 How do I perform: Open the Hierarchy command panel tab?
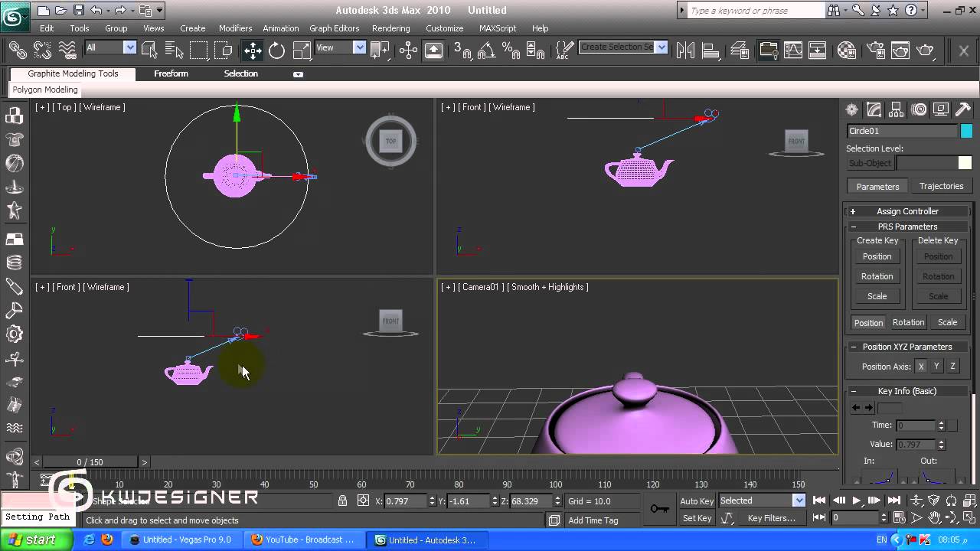pyautogui.click(x=897, y=109)
